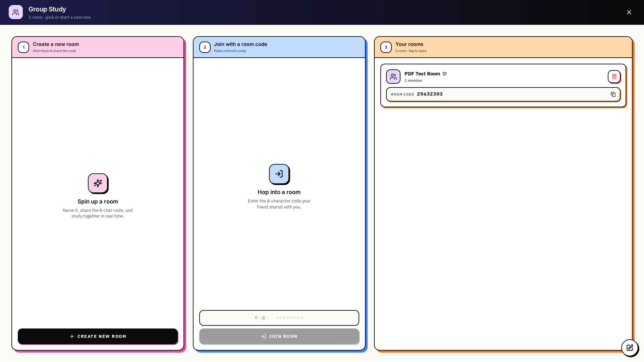Close the Group Study dialog
Viewport: 644px width, 362px height.
coord(629,12)
